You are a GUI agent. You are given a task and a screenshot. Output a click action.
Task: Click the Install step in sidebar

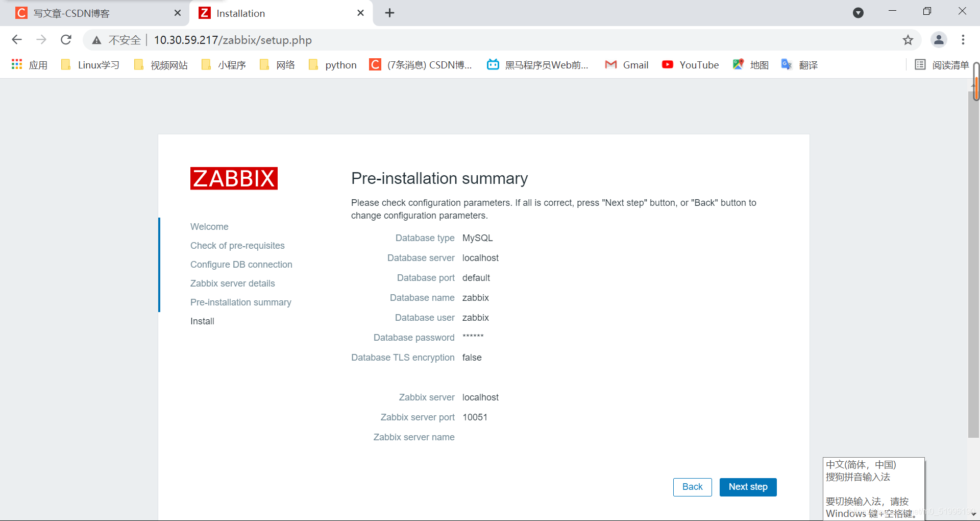pyautogui.click(x=202, y=321)
